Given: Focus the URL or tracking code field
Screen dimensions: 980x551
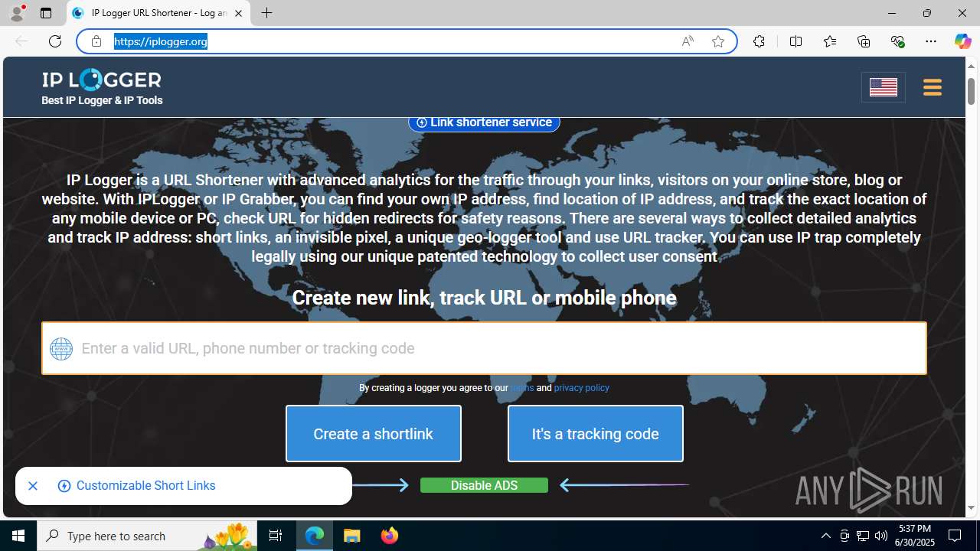Looking at the screenshot, I should point(484,348).
